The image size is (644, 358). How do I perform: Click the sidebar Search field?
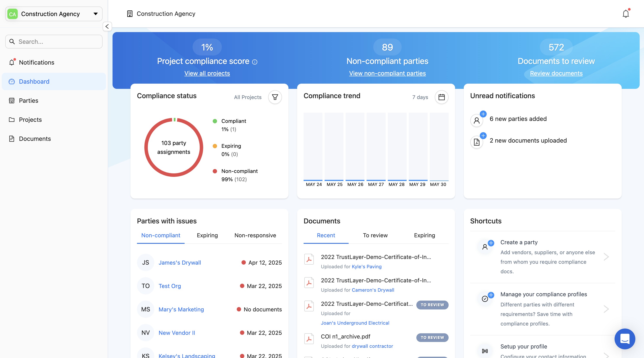point(54,42)
